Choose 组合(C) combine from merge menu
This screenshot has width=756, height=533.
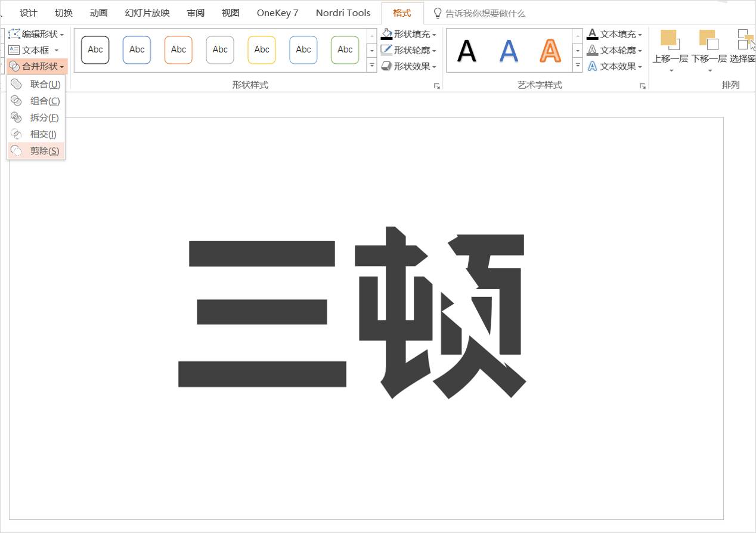click(x=36, y=101)
